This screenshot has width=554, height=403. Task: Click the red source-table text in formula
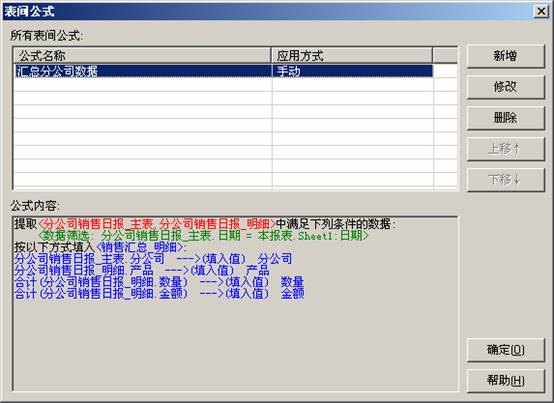(x=157, y=224)
